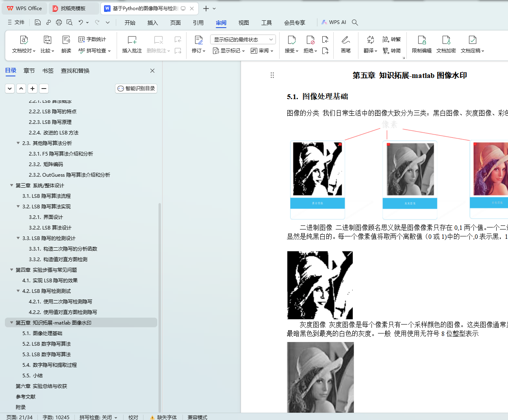Viewport: 508px width, 420px height.
Task: Collapse the 3.2. LSB 隐写算法实现 node
Action: (x=18, y=206)
